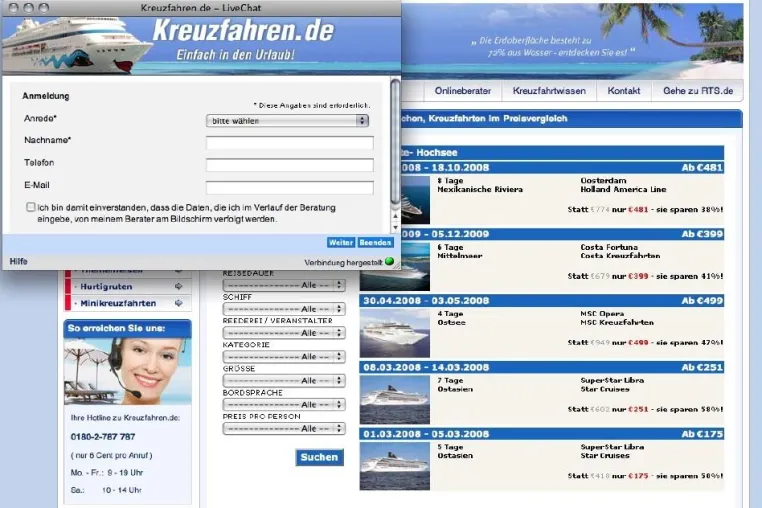Open the Onlineberater nav tab
Image resolution: width=762 pixels, height=508 pixels.
pos(463,91)
